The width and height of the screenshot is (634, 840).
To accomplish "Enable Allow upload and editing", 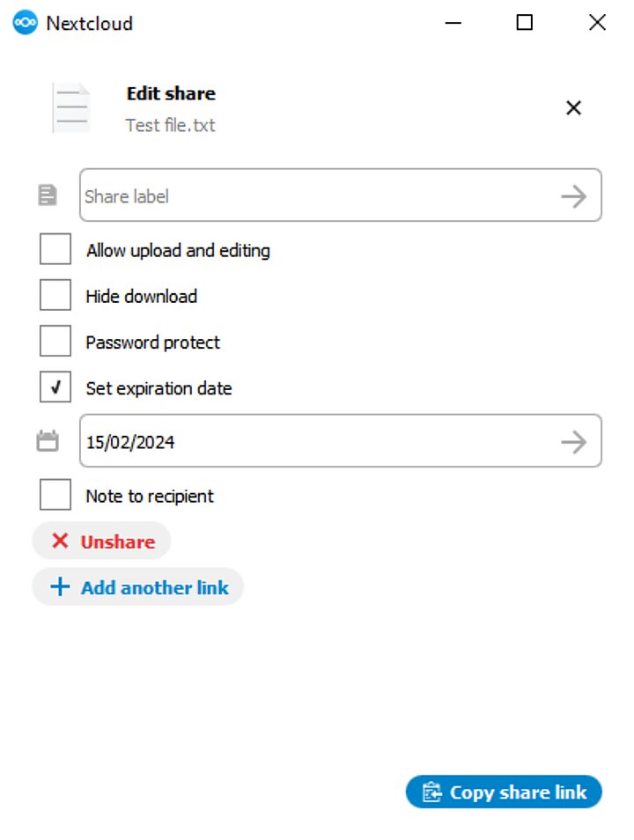I will click(55, 249).
